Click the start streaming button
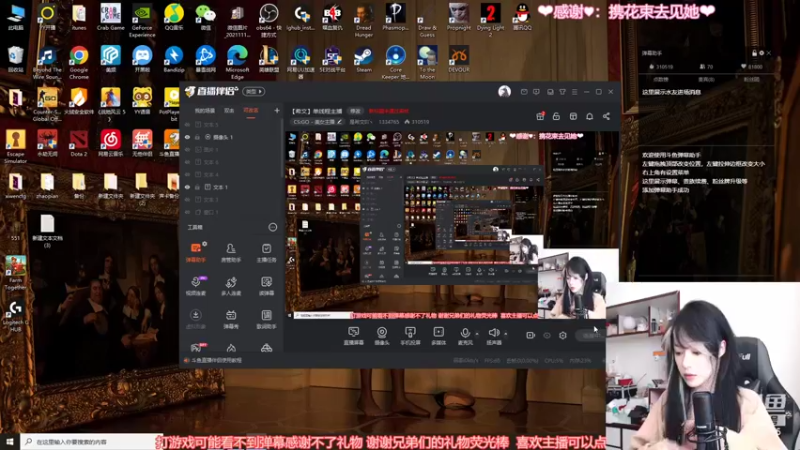 (x=592, y=335)
